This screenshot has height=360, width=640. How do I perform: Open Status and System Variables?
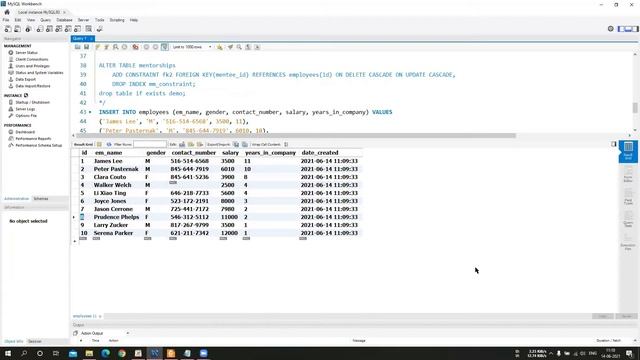[39, 73]
